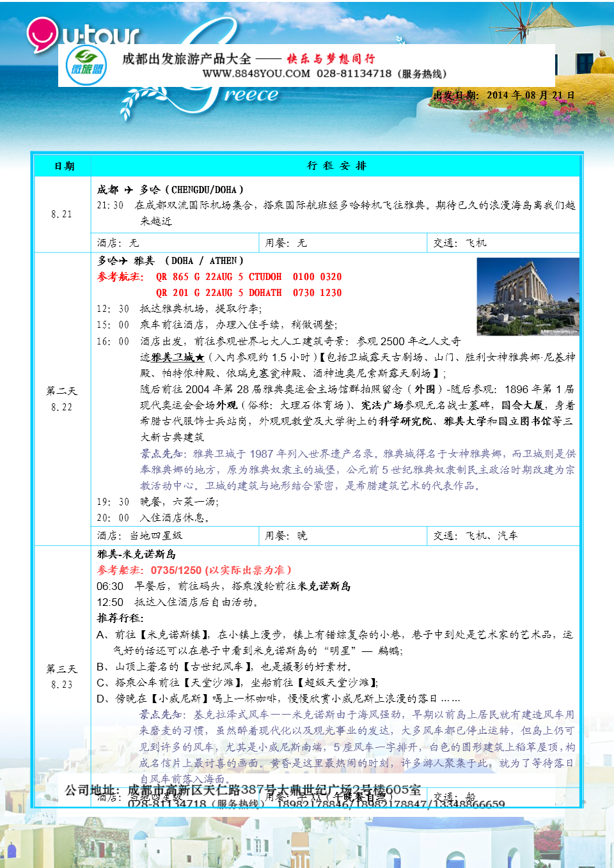Click the 06:30 ferry departure entry
The image size is (614, 868).
224,586
